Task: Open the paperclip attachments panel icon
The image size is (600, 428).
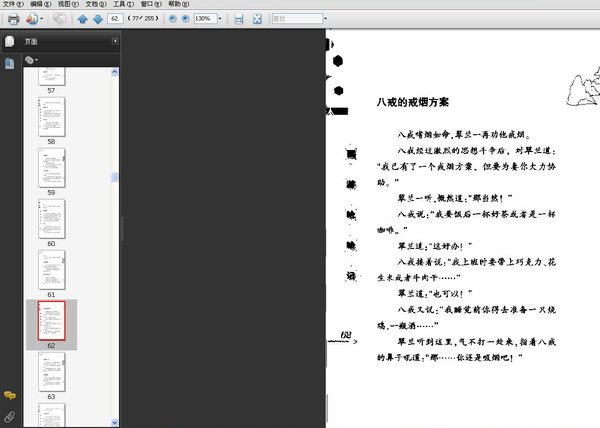Action: (10, 417)
